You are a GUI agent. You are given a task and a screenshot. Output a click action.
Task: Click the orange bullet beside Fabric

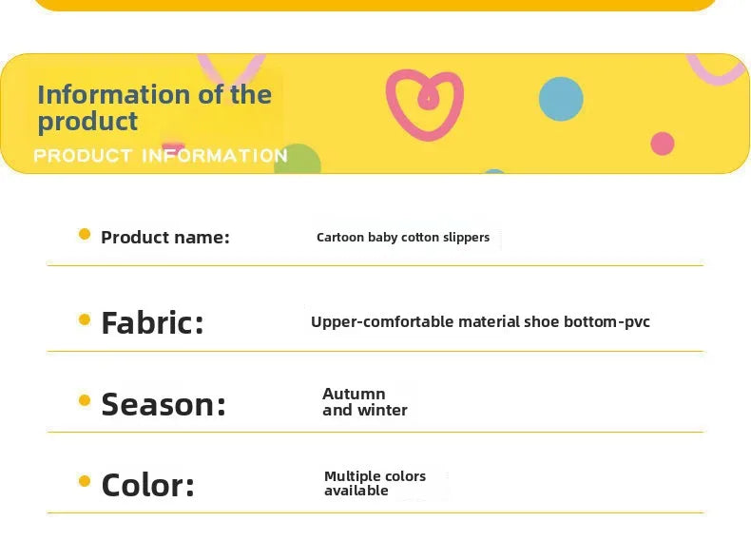click(x=85, y=319)
